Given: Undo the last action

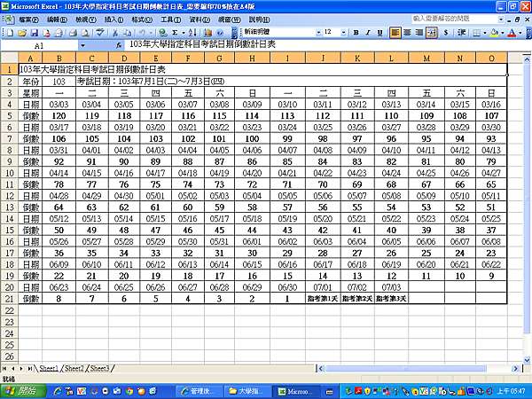Looking at the screenshot, I should [x=142, y=33].
